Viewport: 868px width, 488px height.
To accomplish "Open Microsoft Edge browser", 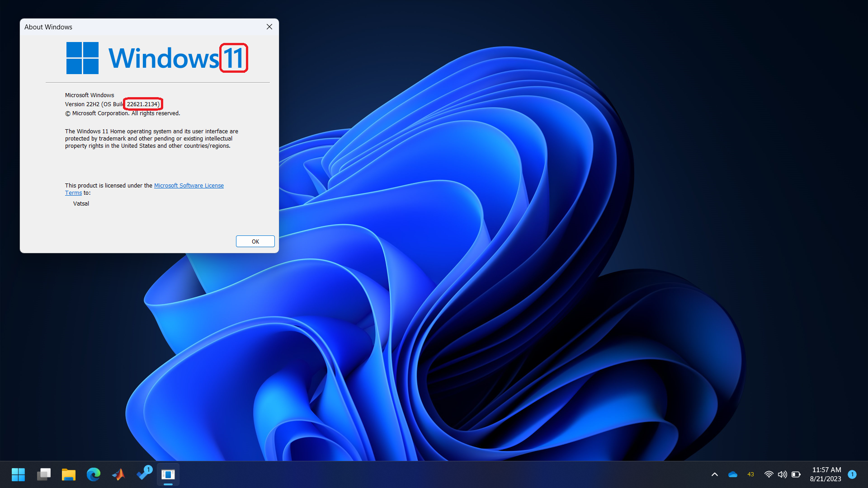I will pyautogui.click(x=94, y=474).
